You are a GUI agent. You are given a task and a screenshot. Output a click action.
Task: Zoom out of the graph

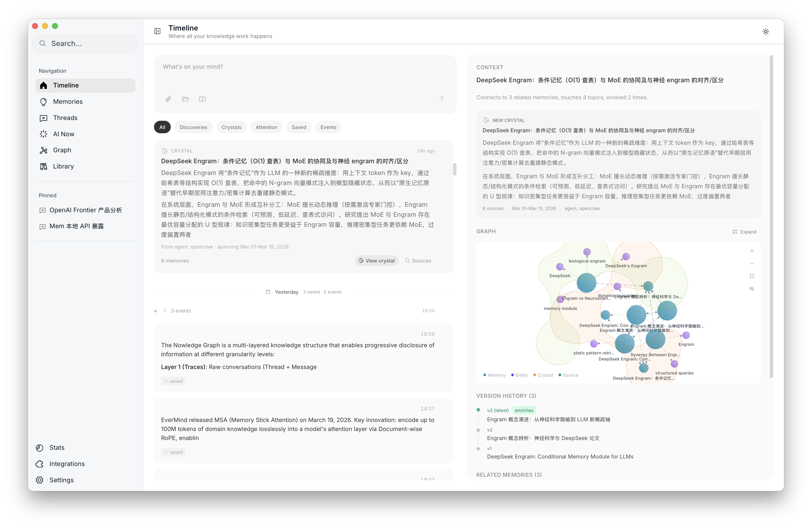pos(751,264)
